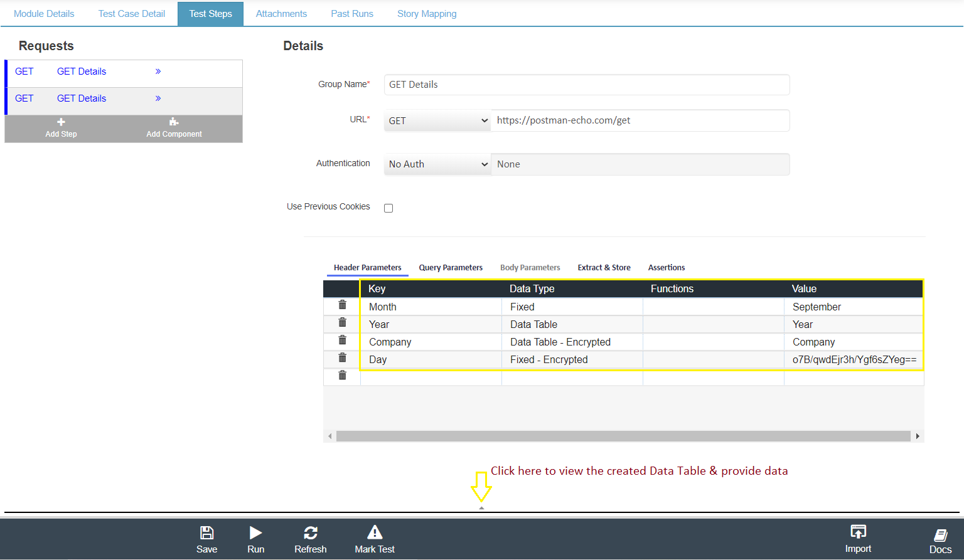Switch to the Extract & Store tab
Screen dimensions: 964x560
click(604, 268)
